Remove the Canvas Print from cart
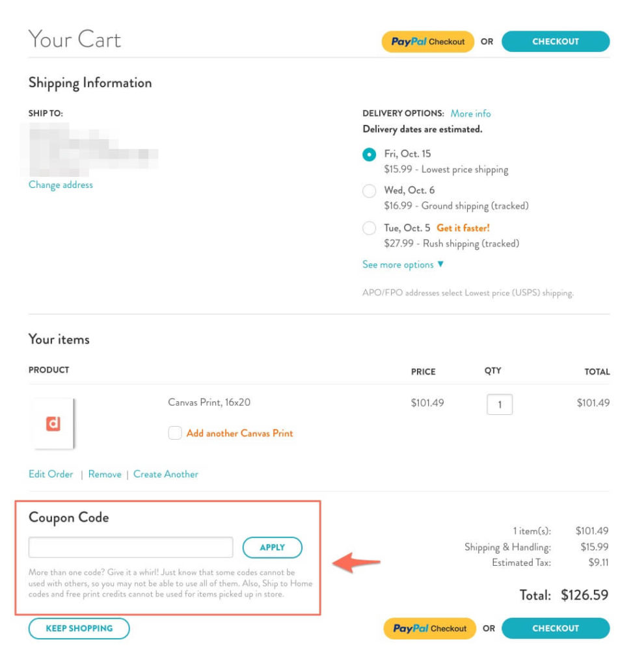The height and width of the screenshot is (666, 644). tap(105, 474)
